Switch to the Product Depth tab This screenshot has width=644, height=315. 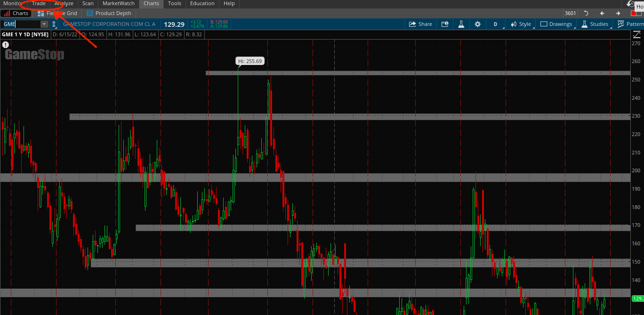[x=109, y=13]
